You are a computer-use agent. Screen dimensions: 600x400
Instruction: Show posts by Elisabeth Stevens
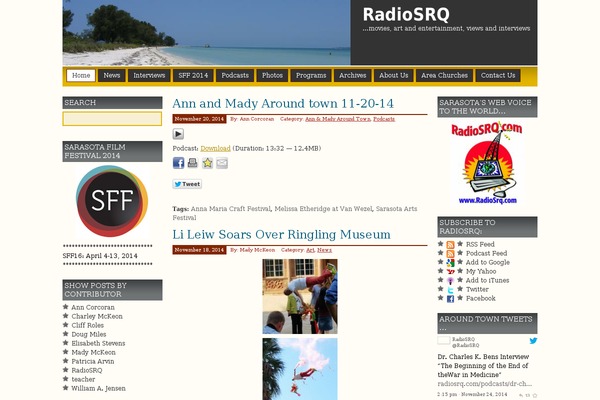pos(98,343)
